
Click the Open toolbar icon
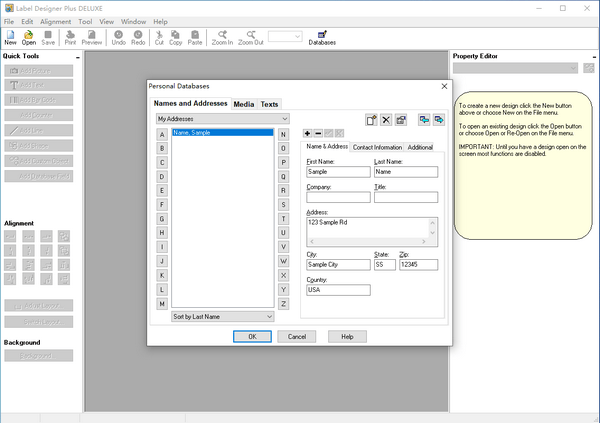click(29, 38)
